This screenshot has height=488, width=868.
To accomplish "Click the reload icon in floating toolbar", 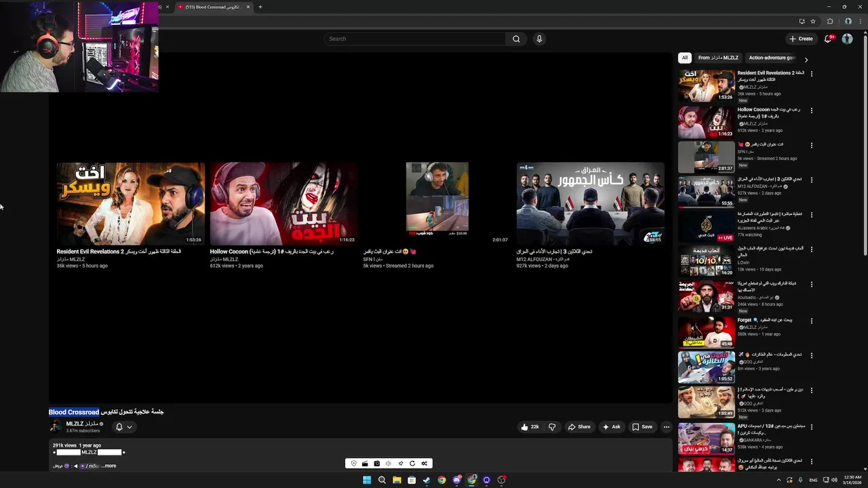I will [x=412, y=464].
